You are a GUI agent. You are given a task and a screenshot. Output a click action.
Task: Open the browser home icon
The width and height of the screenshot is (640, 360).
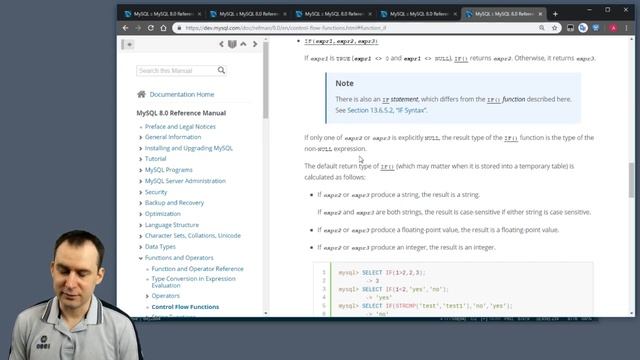(x=163, y=28)
